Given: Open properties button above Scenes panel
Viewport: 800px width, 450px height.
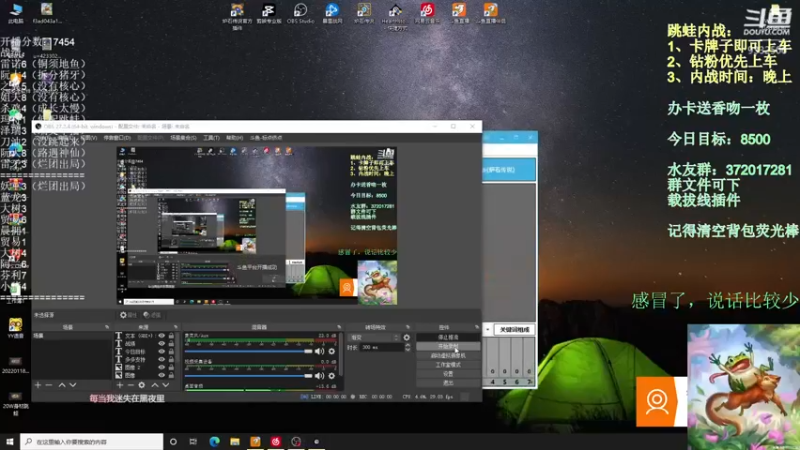Looking at the screenshot, I should pyautogui.click(x=129, y=315).
